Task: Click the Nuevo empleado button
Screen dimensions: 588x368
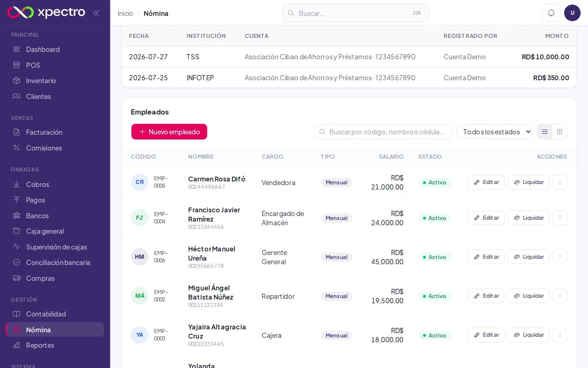Action: coord(169,132)
